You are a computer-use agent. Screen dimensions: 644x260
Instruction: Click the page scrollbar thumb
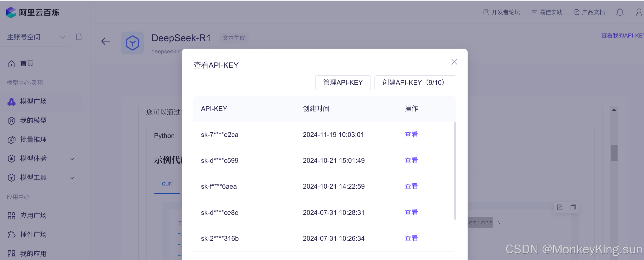coord(614,153)
